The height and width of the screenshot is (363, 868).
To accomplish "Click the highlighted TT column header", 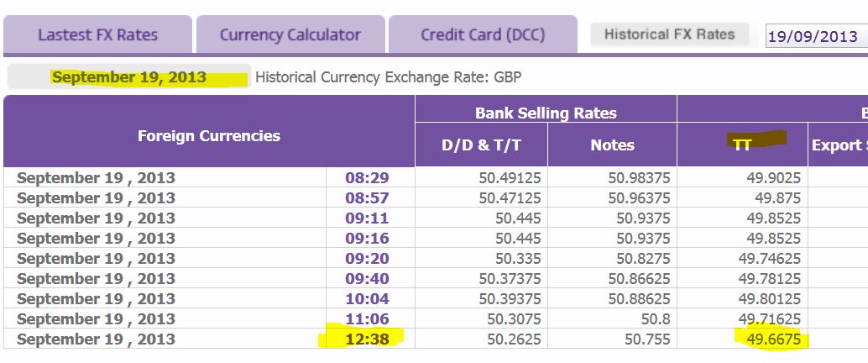I will pyautogui.click(x=742, y=145).
